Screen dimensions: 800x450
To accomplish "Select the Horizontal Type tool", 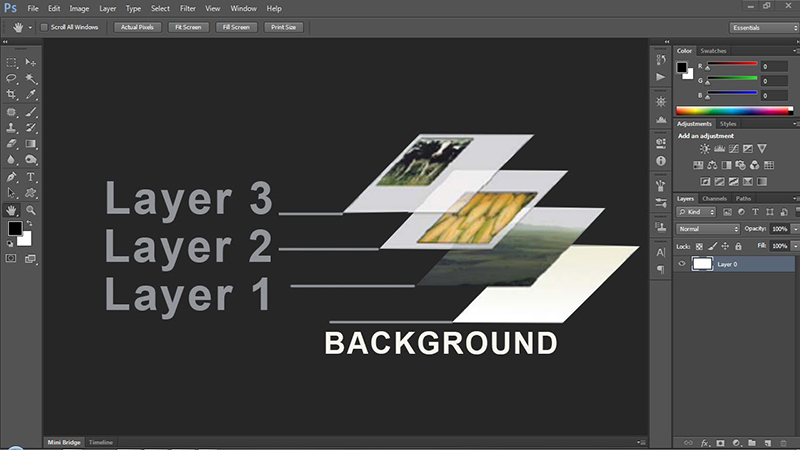I will pyautogui.click(x=31, y=177).
